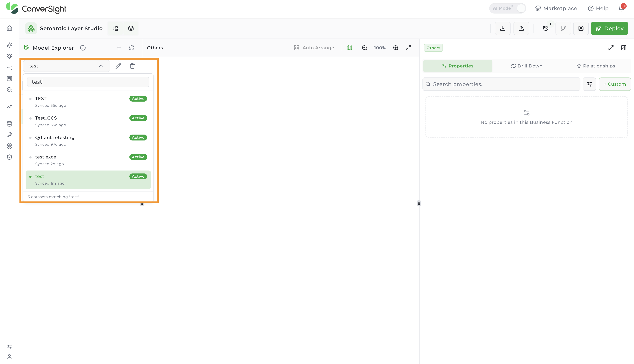Click '5 datasets matching "test"' footer text
This screenshot has height=364, width=634.
[x=54, y=197]
